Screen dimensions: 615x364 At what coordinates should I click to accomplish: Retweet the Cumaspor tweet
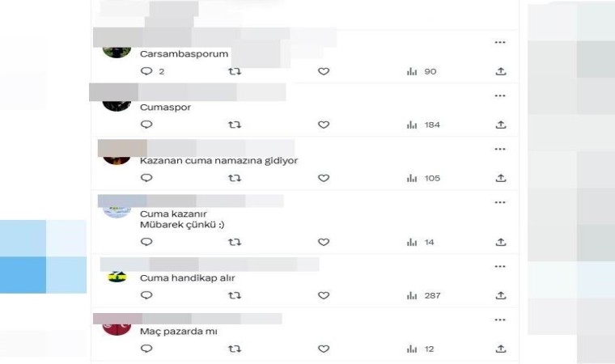tap(235, 125)
